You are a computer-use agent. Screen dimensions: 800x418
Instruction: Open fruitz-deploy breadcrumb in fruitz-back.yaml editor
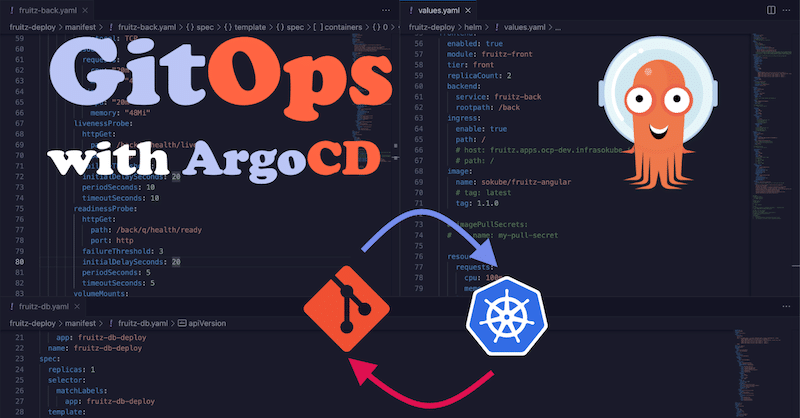[x=32, y=27]
